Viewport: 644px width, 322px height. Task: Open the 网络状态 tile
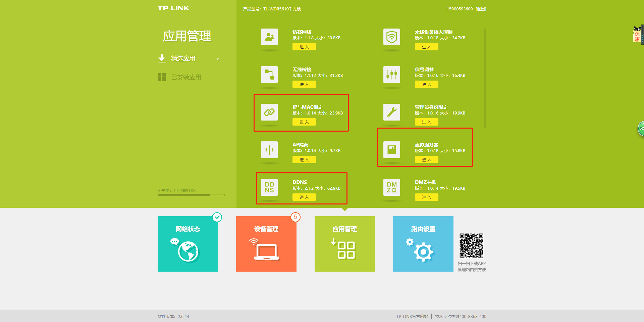[188, 244]
